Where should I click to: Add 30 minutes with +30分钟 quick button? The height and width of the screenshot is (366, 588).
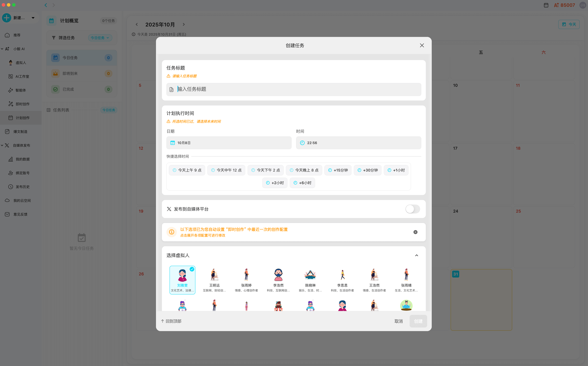click(x=368, y=170)
